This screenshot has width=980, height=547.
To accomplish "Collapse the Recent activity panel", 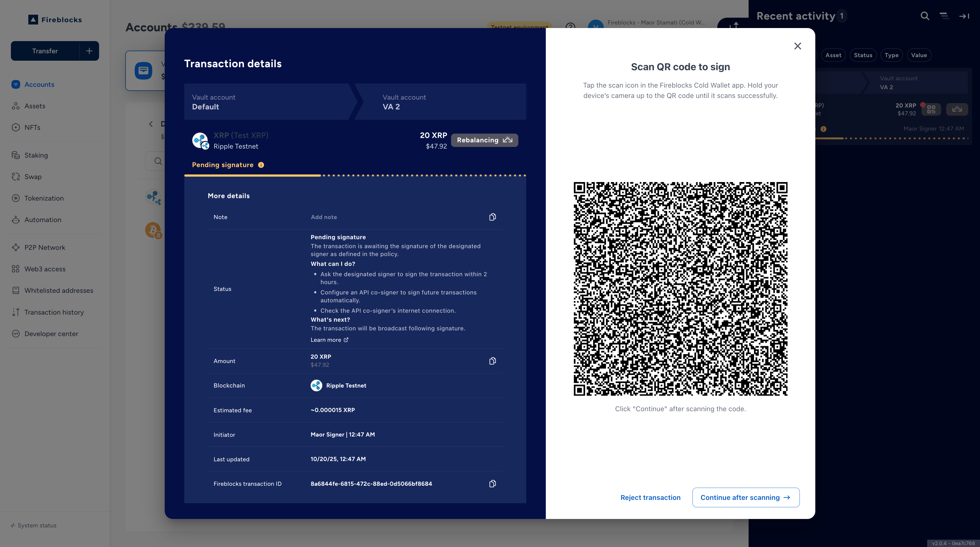I will coord(964,16).
